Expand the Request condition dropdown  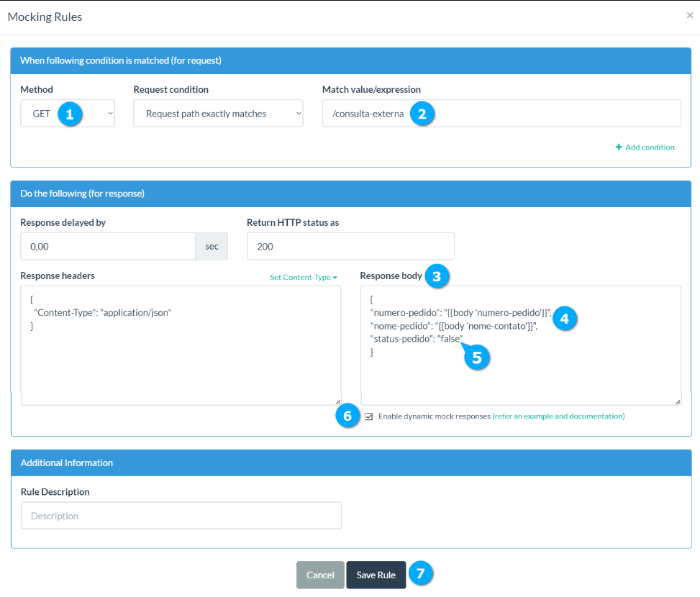pyautogui.click(x=218, y=114)
